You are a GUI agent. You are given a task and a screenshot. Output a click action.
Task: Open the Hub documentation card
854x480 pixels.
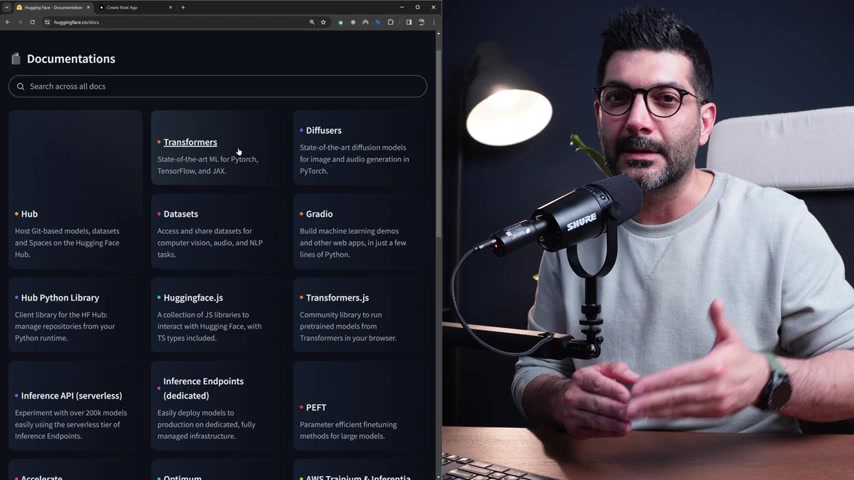pos(75,190)
